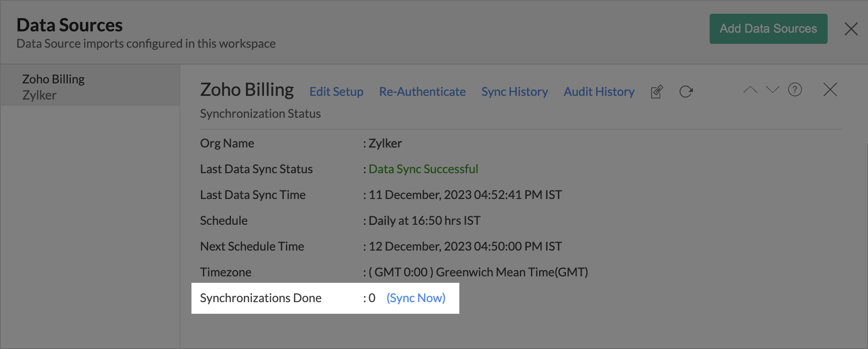Close the Zoho Billing details panel
Screen dimensions: 868x349
point(830,90)
